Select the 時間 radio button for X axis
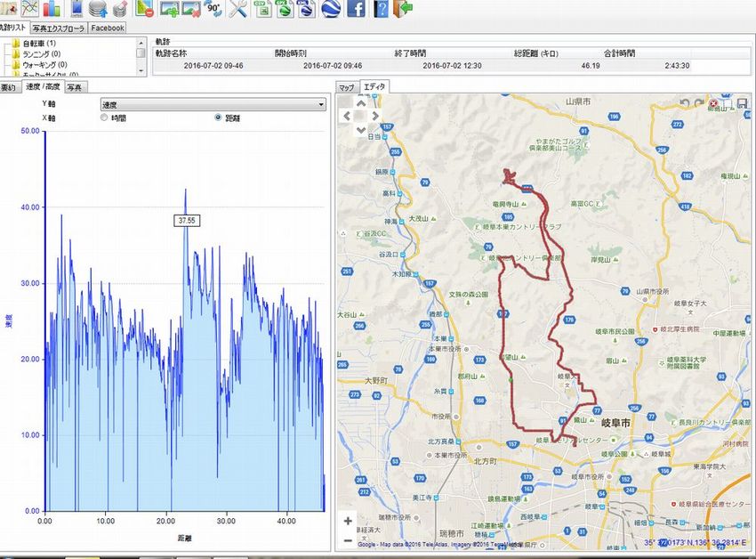Screen dimensions: 756x559 tap(104, 117)
